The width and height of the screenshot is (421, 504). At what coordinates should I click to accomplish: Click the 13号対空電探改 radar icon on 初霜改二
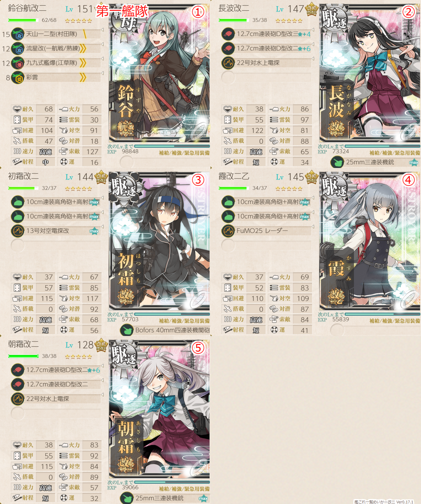pyautogui.click(x=18, y=231)
